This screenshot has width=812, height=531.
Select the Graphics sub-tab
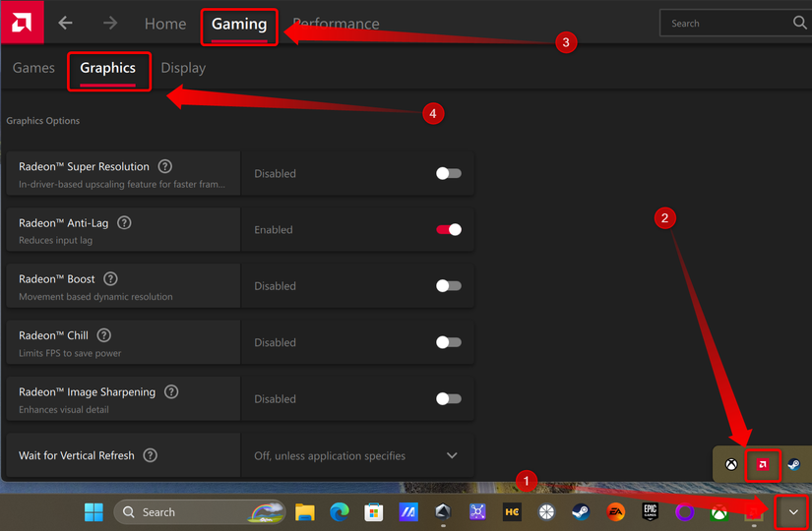[x=107, y=68]
